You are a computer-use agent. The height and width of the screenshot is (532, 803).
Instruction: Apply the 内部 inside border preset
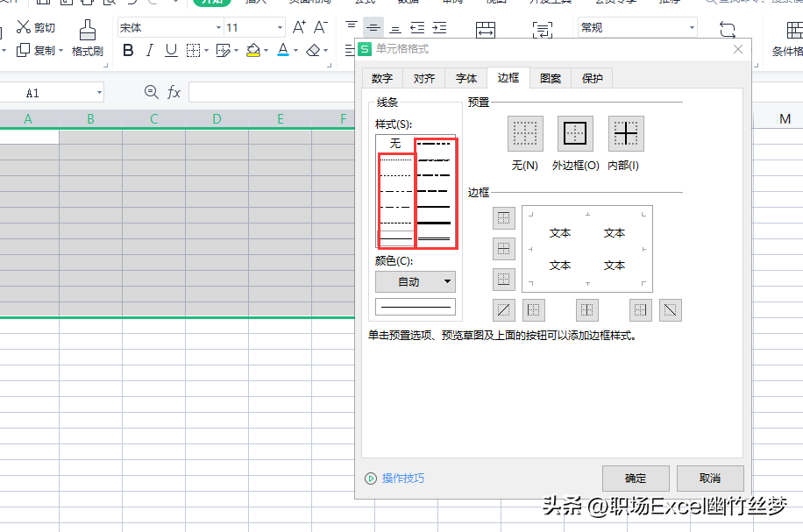(x=626, y=134)
